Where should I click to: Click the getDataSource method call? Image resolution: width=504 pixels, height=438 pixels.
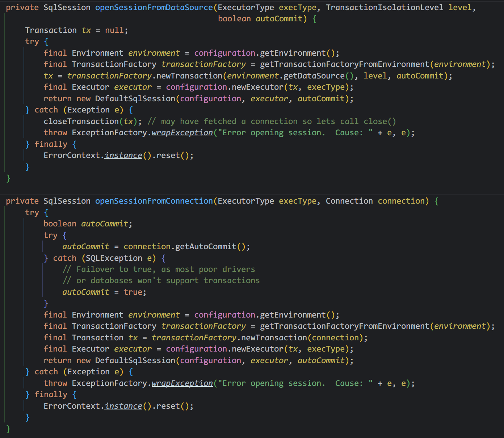coord(314,76)
